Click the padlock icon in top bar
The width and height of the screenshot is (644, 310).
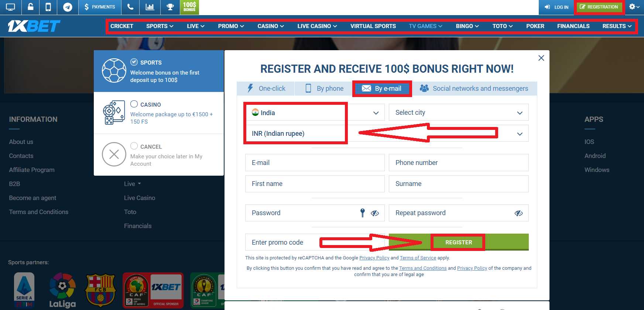click(x=31, y=7)
